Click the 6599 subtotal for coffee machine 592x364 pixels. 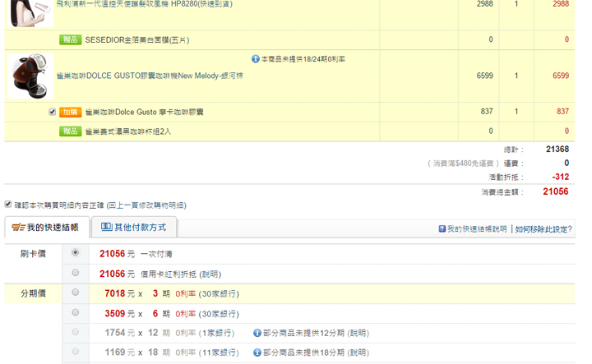pos(561,76)
